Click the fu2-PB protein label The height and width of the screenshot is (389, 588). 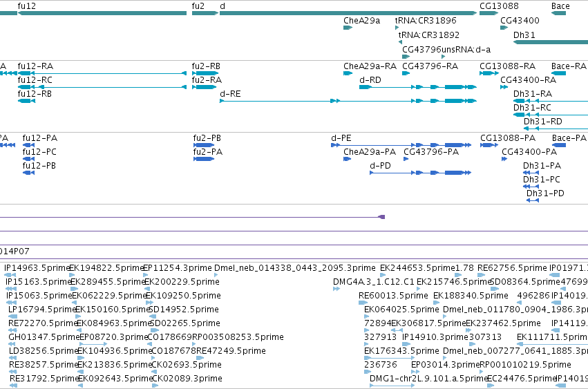click(x=207, y=138)
